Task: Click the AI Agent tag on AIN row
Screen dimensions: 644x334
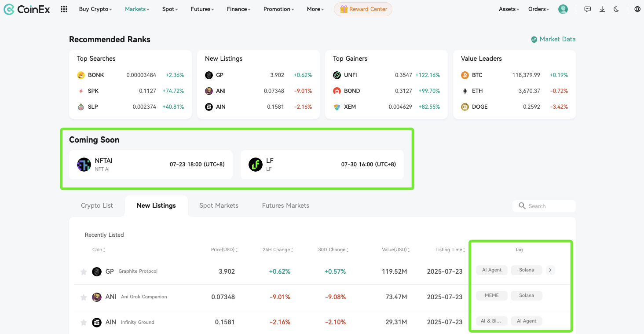Action: point(527,321)
